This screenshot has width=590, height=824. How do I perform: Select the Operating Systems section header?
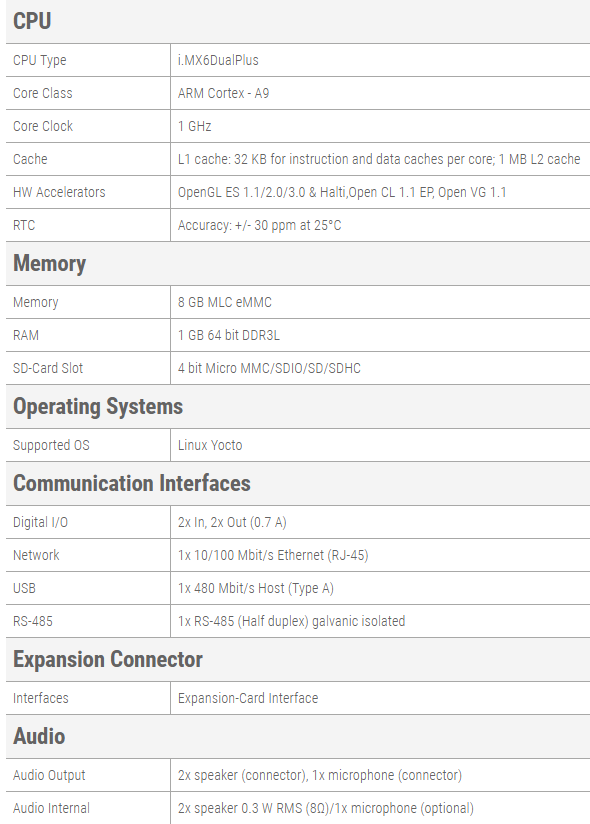point(98,407)
